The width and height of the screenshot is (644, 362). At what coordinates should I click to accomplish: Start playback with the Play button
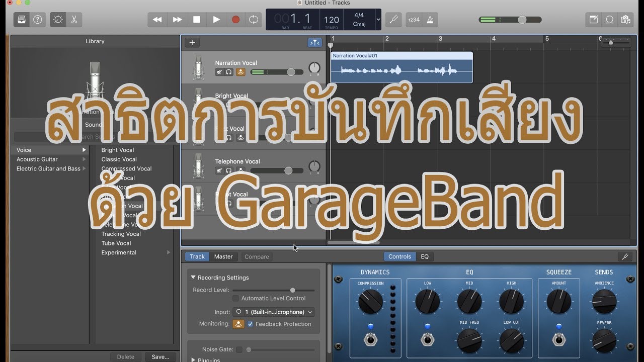[216, 20]
